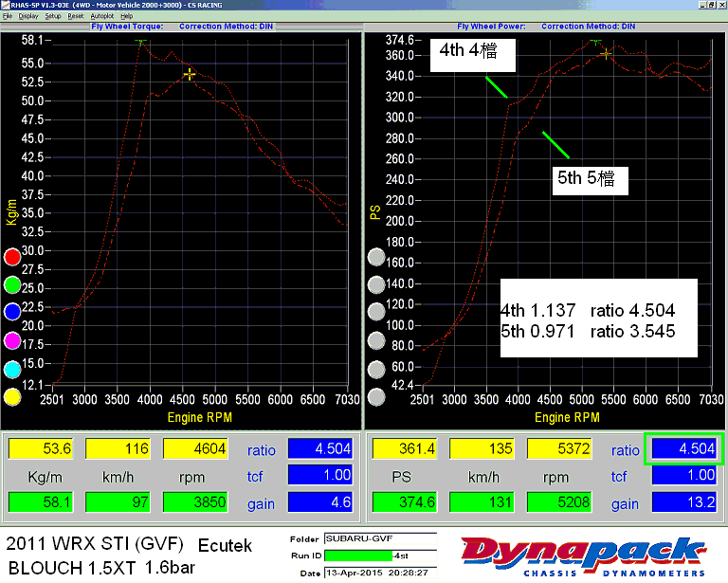Click the green 374.6 peak PS value
Viewport: 728px width, 583px height.
(x=405, y=502)
